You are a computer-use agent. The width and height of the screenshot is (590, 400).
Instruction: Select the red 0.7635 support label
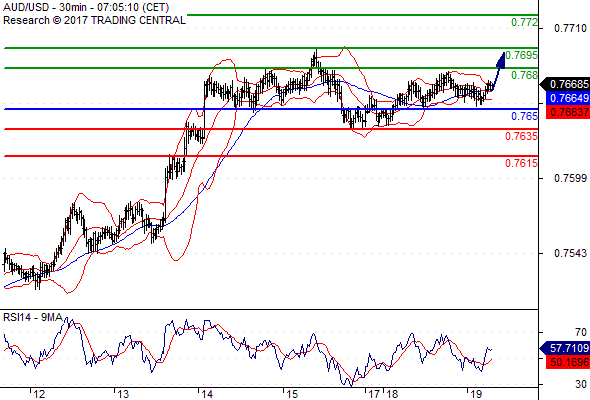pyautogui.click(x=521, y=136)
